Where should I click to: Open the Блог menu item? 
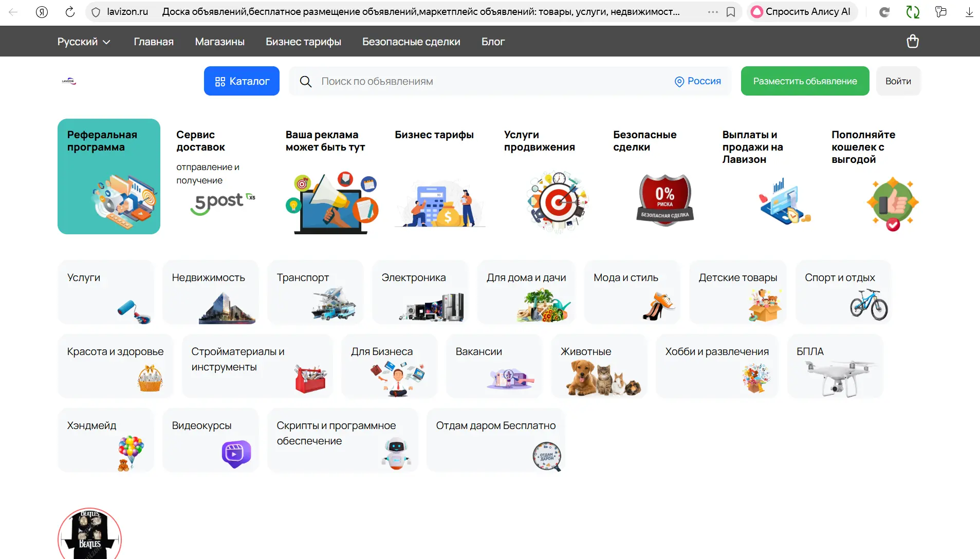(493, 42)
